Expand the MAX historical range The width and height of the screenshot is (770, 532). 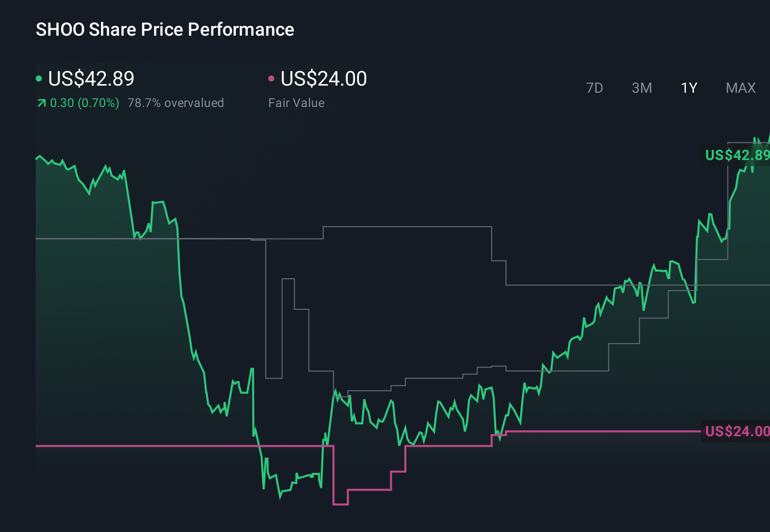point(740,88)
